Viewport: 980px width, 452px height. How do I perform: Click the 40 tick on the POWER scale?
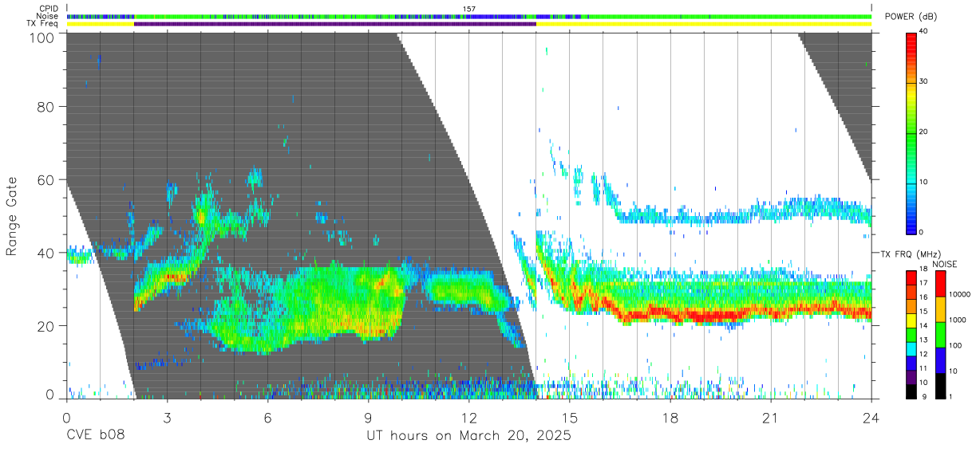tap(924, 32)
